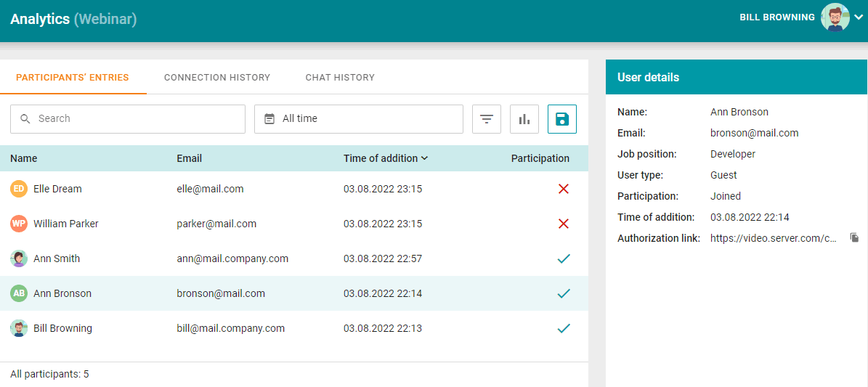Open the bar chart statistics button
868x387 pixels.
(x=524, y=119)
